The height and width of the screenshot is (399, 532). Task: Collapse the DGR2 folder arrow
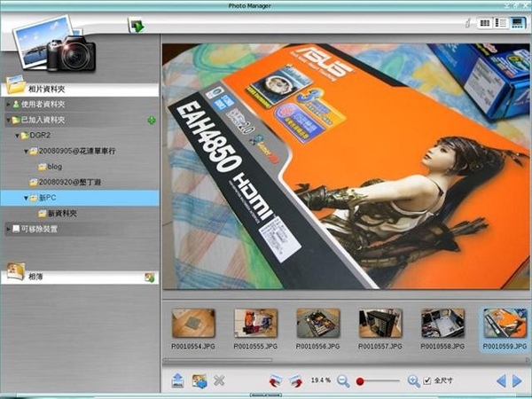[x=17, y=136]
